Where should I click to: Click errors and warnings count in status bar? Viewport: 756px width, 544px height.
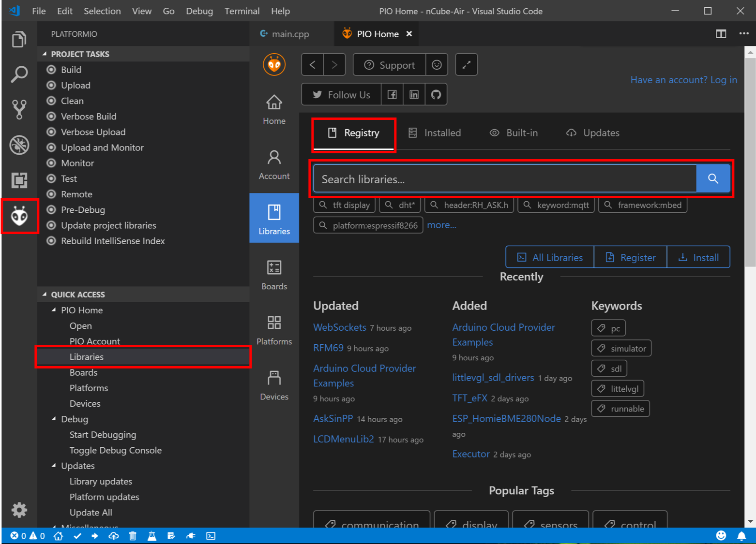(x=28, y=536)
